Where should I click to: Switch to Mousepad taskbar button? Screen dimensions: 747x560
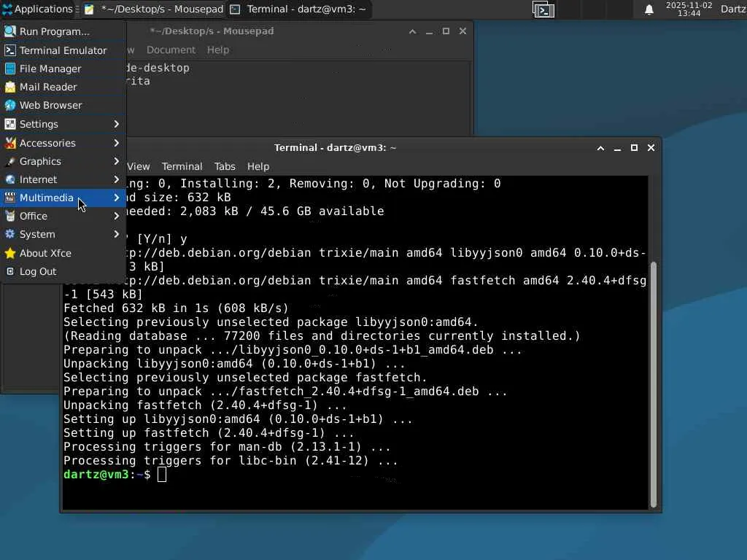[x=153, y=9]
